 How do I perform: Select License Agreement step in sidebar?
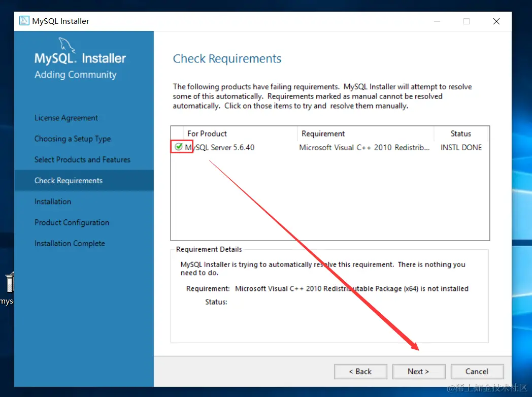[66, 118]
